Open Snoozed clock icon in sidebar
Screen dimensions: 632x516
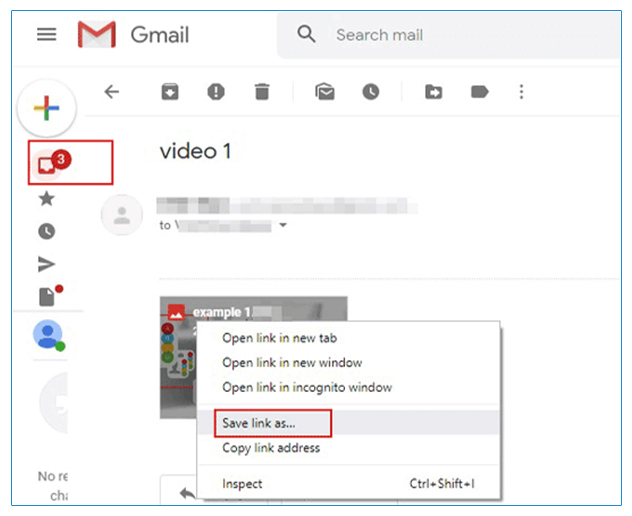46,231
